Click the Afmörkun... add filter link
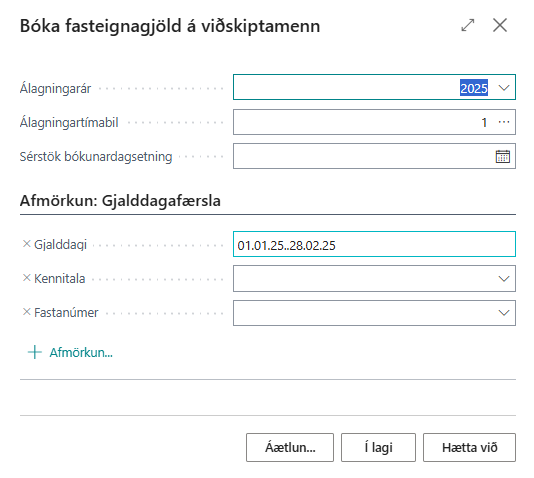This screenshot has height=478, width=534. click(81, 352)
